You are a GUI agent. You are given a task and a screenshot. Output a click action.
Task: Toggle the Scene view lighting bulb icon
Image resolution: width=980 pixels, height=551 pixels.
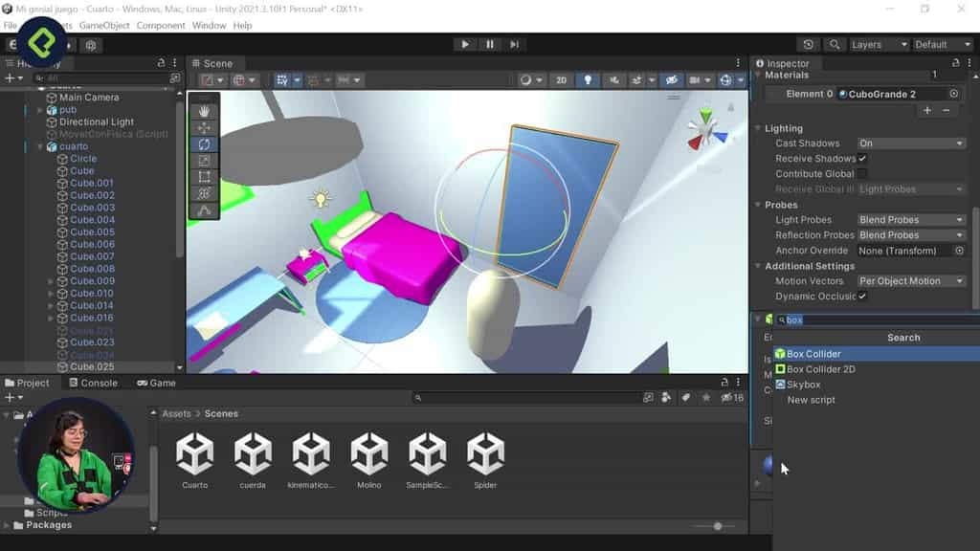[x=587, y=80]
